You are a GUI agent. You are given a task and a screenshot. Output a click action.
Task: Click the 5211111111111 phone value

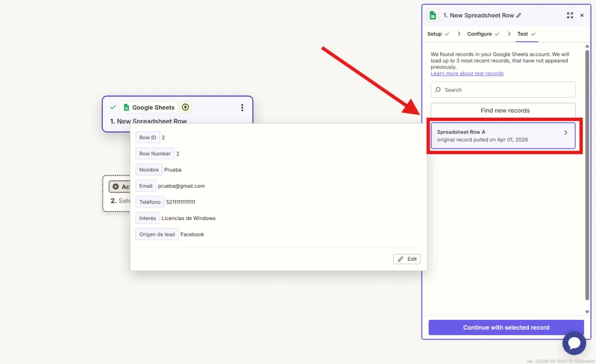tap(181, 202)
